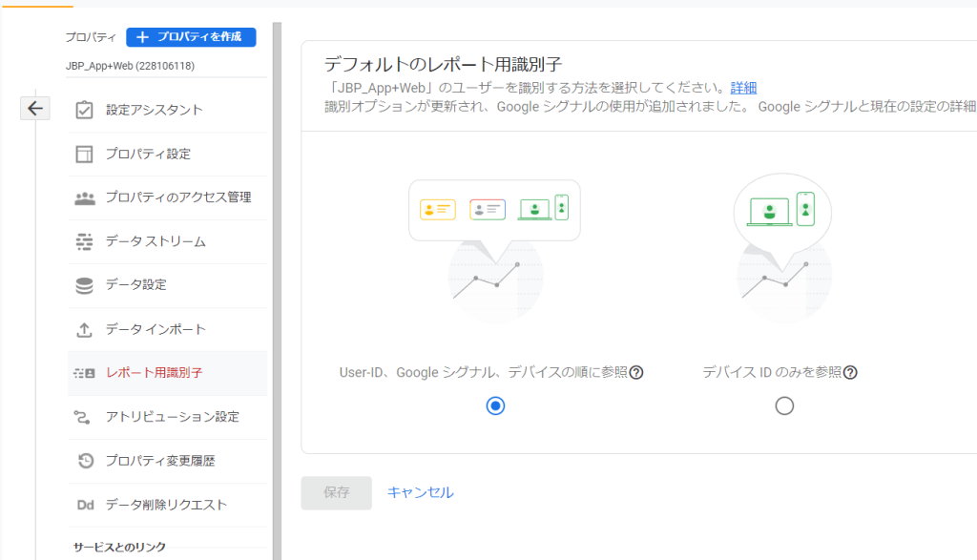
Task: Click the プロパティを作成 button
Action: click(x=191, y=37)
